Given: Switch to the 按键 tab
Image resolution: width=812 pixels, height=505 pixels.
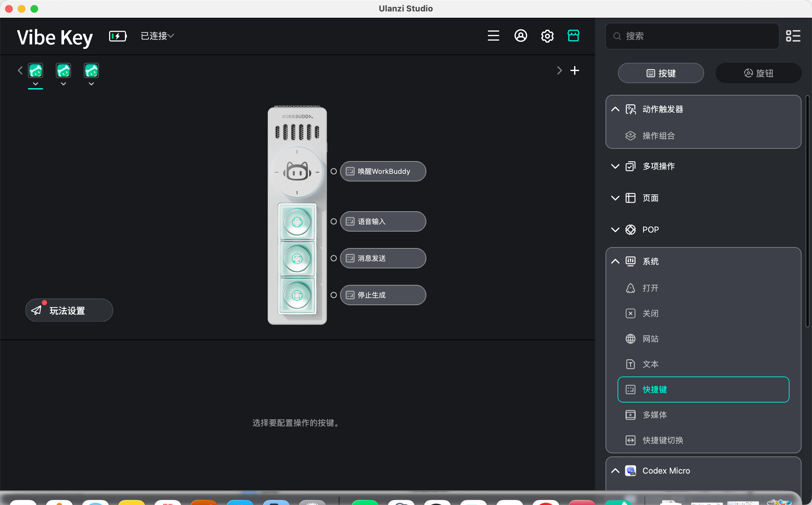Looking at the screenshot, I should [x=661, y=73].
